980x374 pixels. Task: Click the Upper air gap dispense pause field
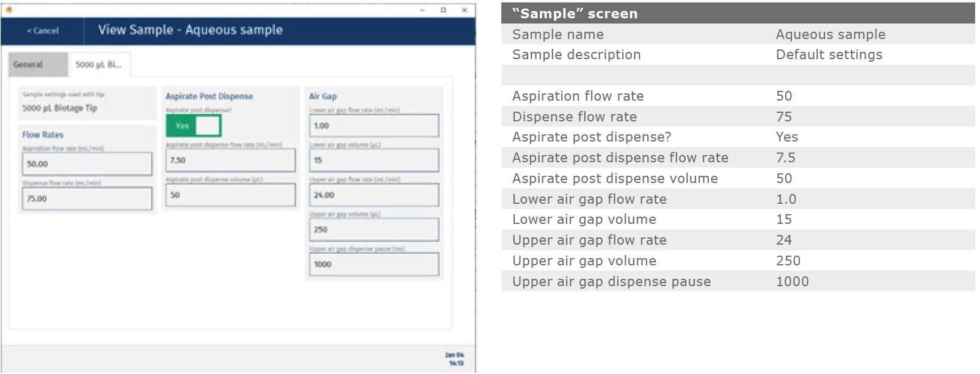point(374,264)
